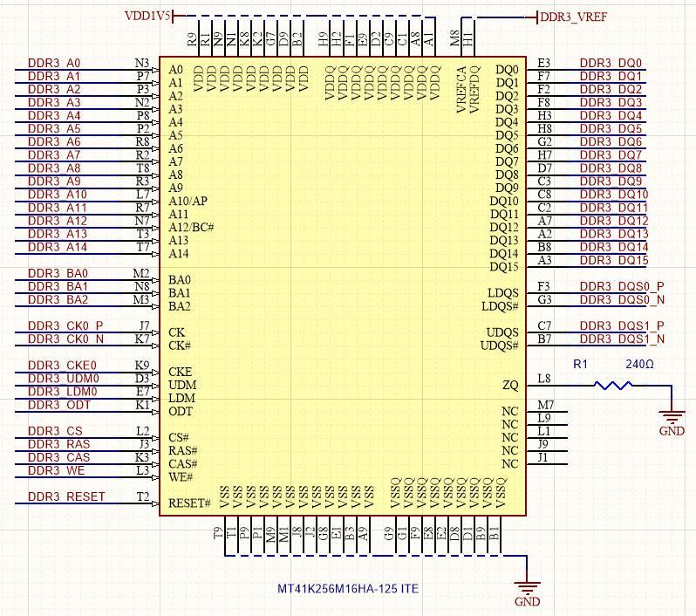
Task: Select the A10/AP pin name
Action: click(188, 202)
